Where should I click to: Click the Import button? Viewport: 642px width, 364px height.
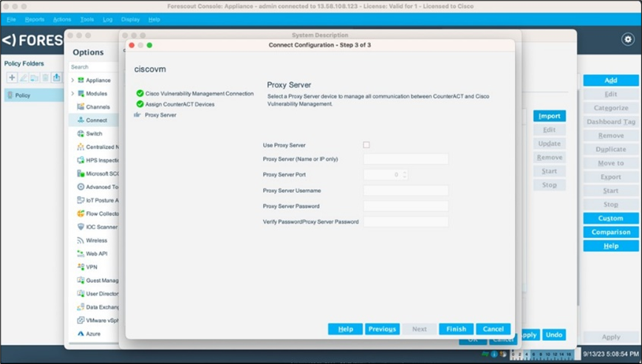550,116
